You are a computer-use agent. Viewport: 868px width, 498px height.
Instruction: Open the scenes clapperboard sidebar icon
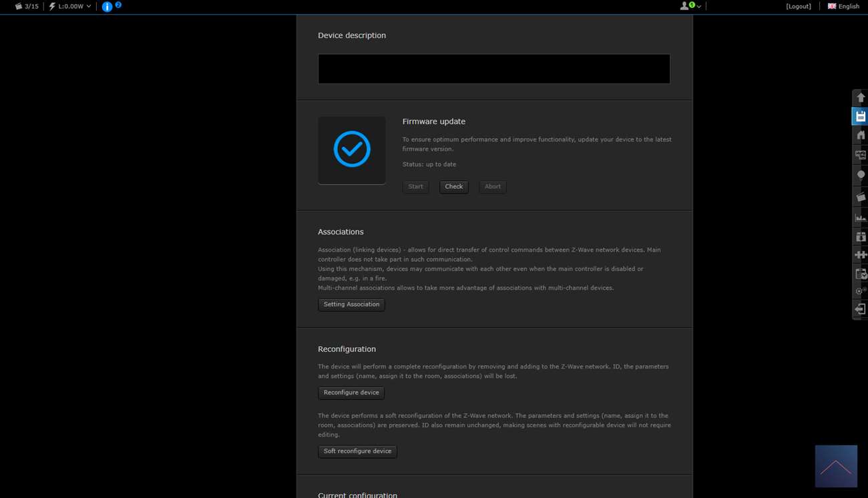[x=860, y=197]
